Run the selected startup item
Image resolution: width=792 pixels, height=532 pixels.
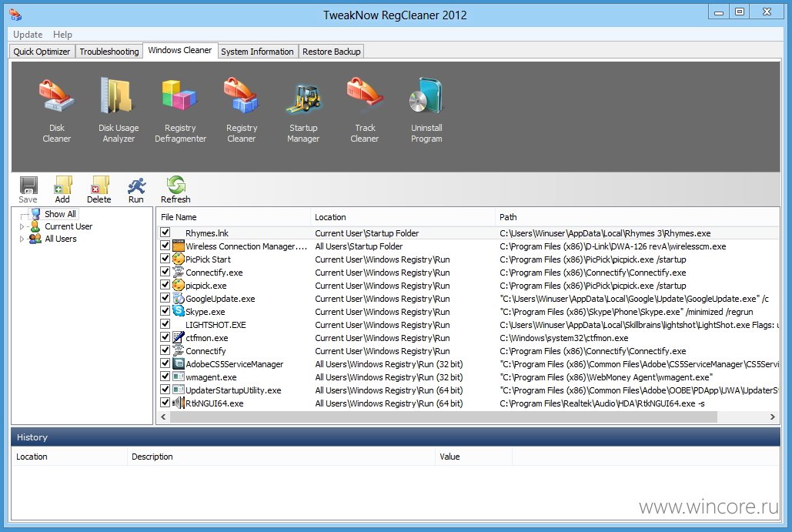(x=136, y=189)
